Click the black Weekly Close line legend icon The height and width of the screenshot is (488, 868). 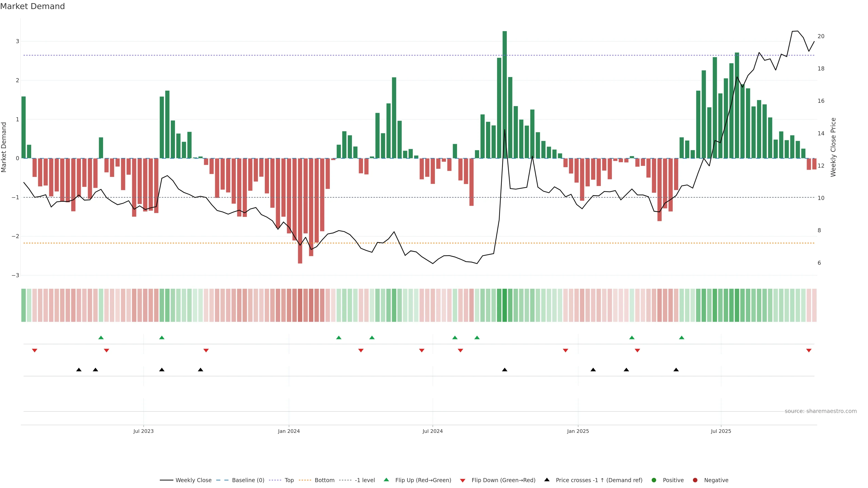pyautogui.click(x=166, y=480)
